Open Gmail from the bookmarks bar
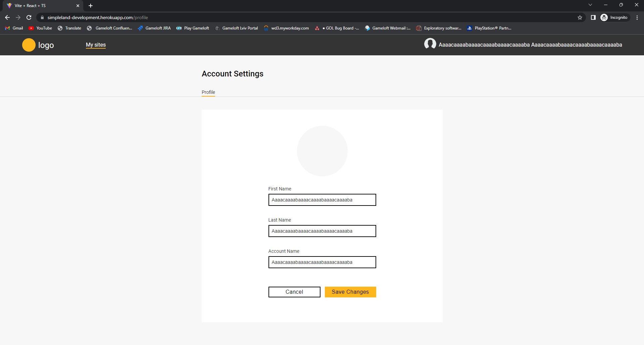The height and width of the screenshot is (345, 644). pos(13,28)
